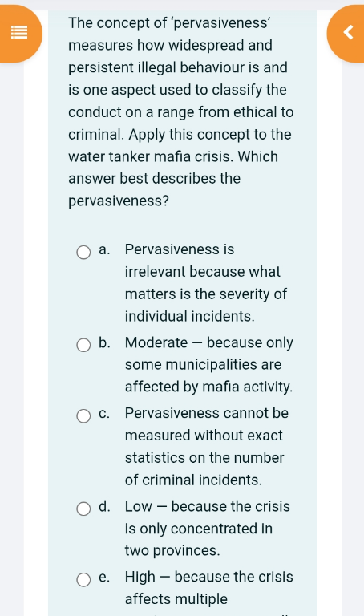This screenshot has width=364, height=616.
Task: Click the orange left chevron drawer toggle
Action: point(348,33)
